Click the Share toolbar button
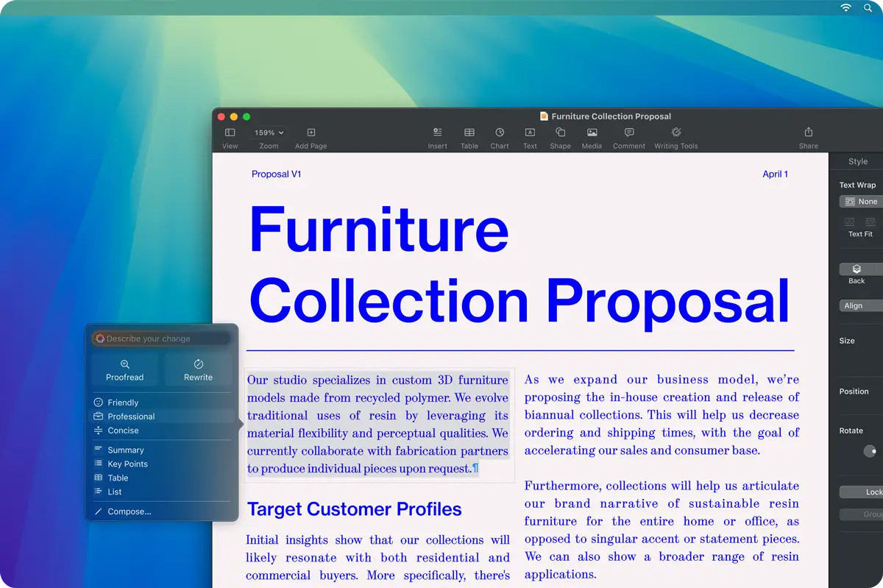This screenshot has height=588, width=883. tap(809, 132)
